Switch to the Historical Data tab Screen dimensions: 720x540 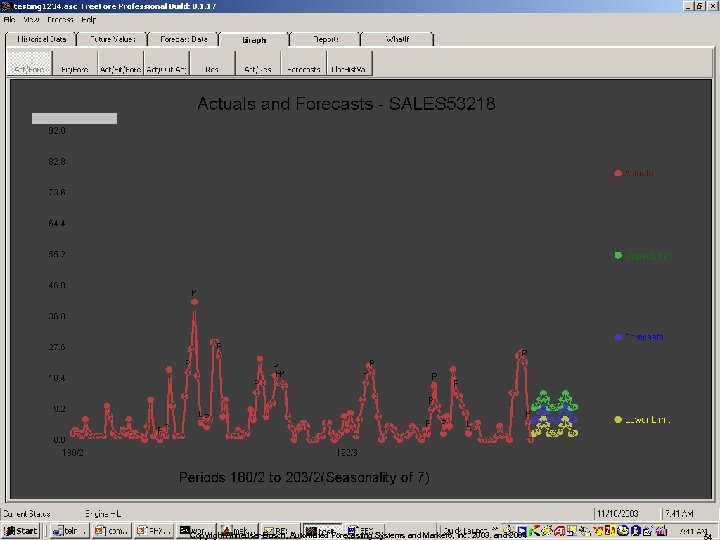[41, 39]
